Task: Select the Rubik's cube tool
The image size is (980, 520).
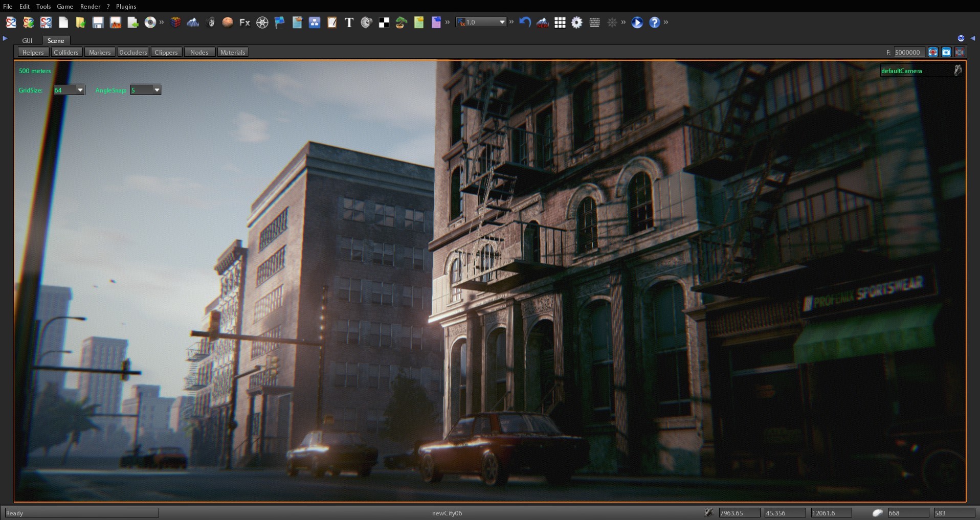Action: [175, 22]
